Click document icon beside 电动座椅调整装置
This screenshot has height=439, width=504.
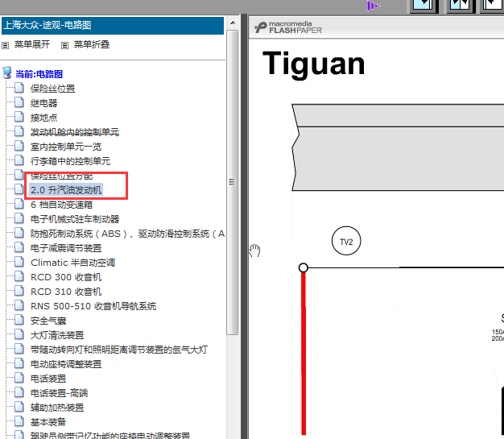tap(19, 363)
